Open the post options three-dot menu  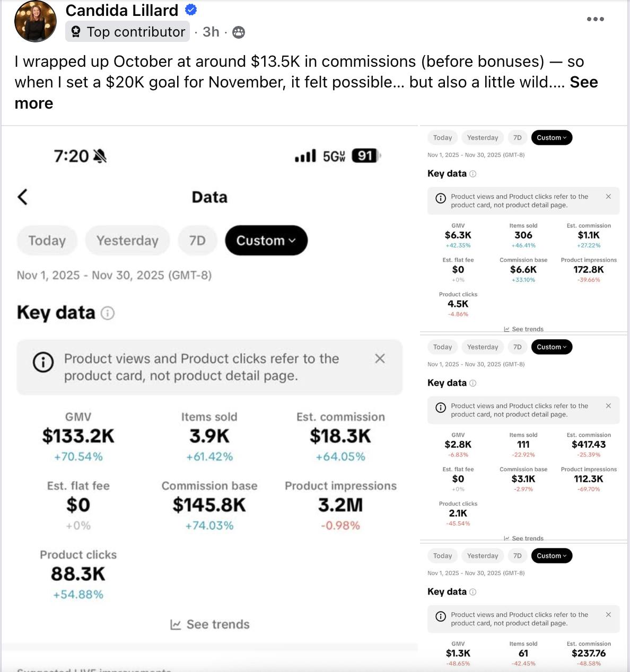pos(595,19)
